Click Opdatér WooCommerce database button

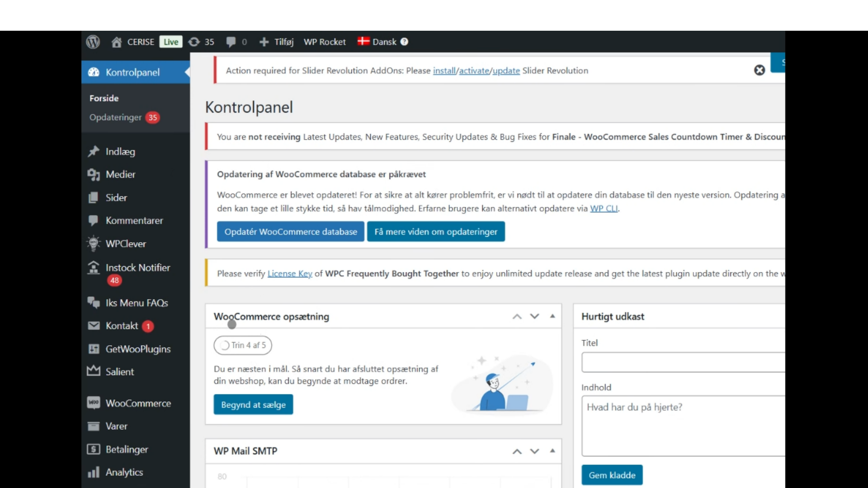click(291, 232)
